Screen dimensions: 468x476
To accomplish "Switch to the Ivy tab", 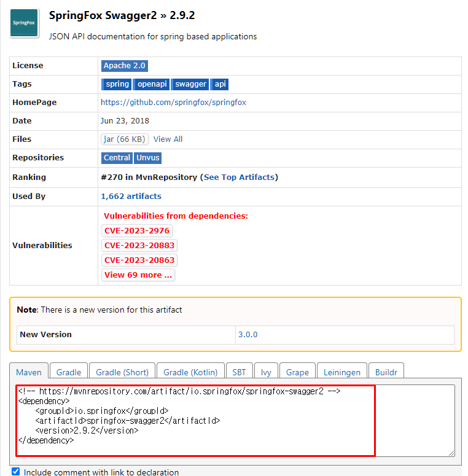I will coord(266,371).
